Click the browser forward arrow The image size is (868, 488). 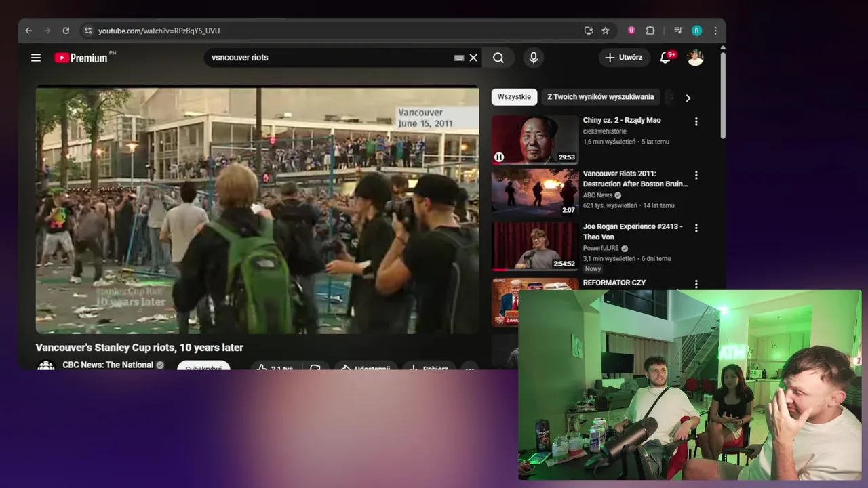tap(47, 30)
